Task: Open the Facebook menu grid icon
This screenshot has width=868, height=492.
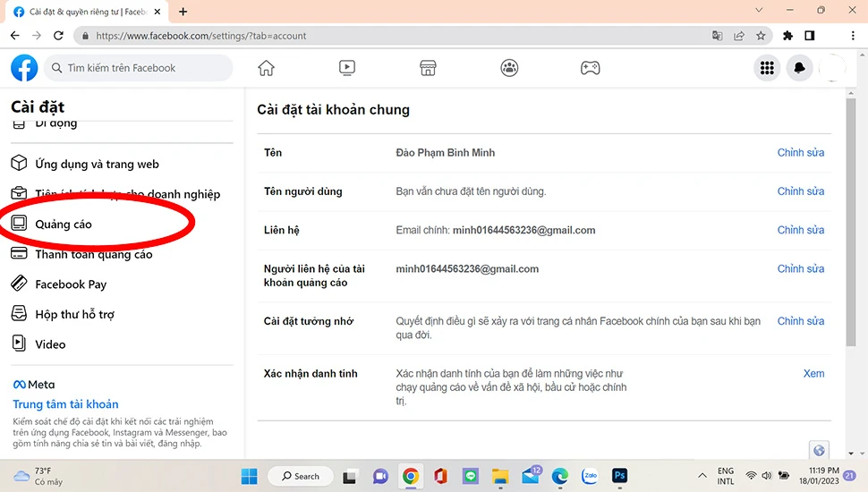Action: coord(766,68)
